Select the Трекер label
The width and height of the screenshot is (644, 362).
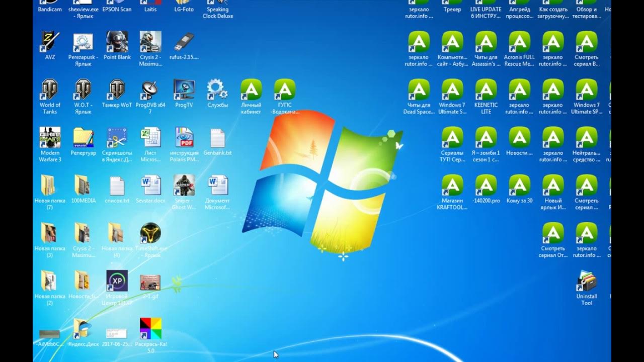coord(452,9)
